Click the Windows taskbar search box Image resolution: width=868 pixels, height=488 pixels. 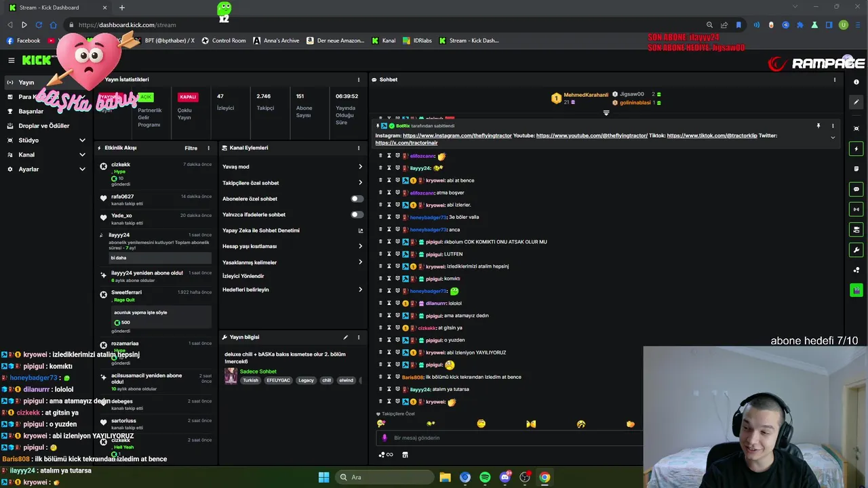[x=384, y=477]
